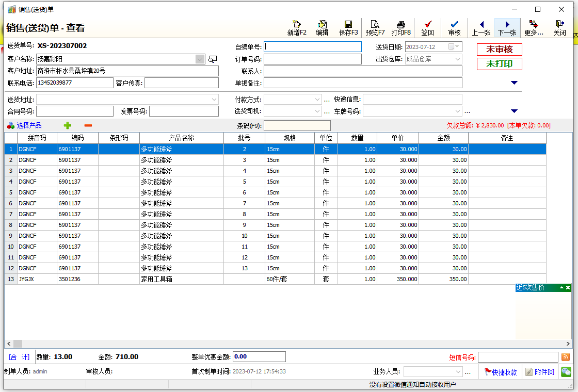Open the 业务人员 salesperson dropdown
This screenshot has height=392, width=578.
tap(458, 372)
